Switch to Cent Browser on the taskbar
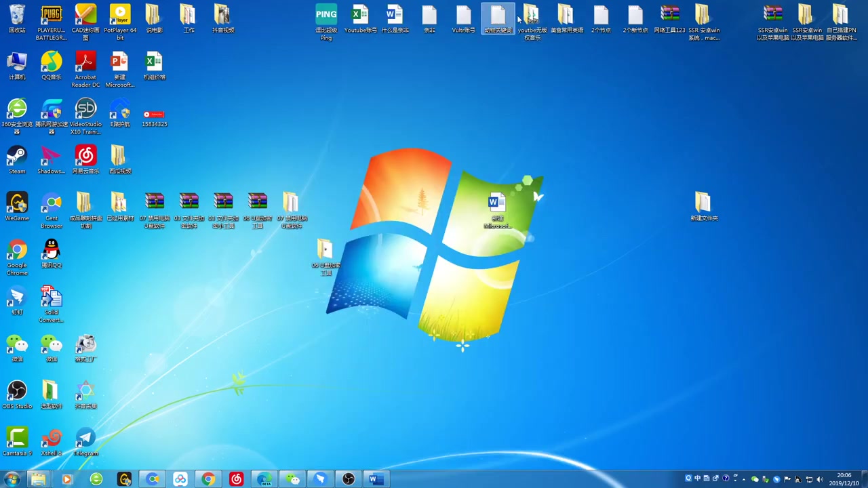This screenshot has height=488, width=868. click(x=153, y=479)
